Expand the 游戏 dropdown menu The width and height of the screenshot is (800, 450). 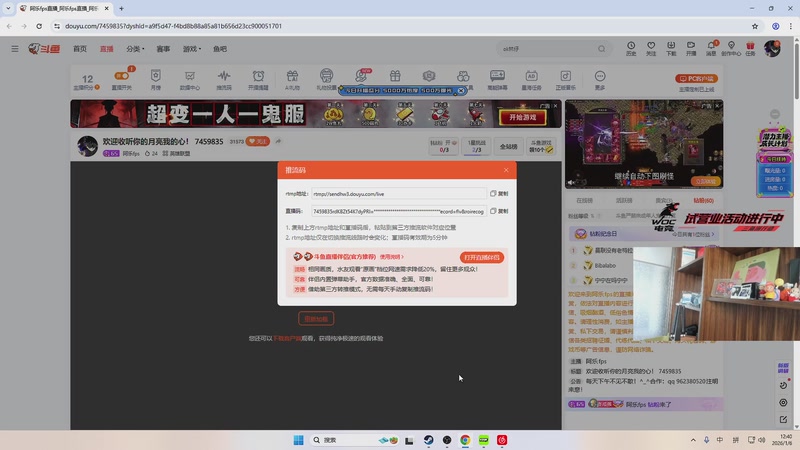coord(192,49)
